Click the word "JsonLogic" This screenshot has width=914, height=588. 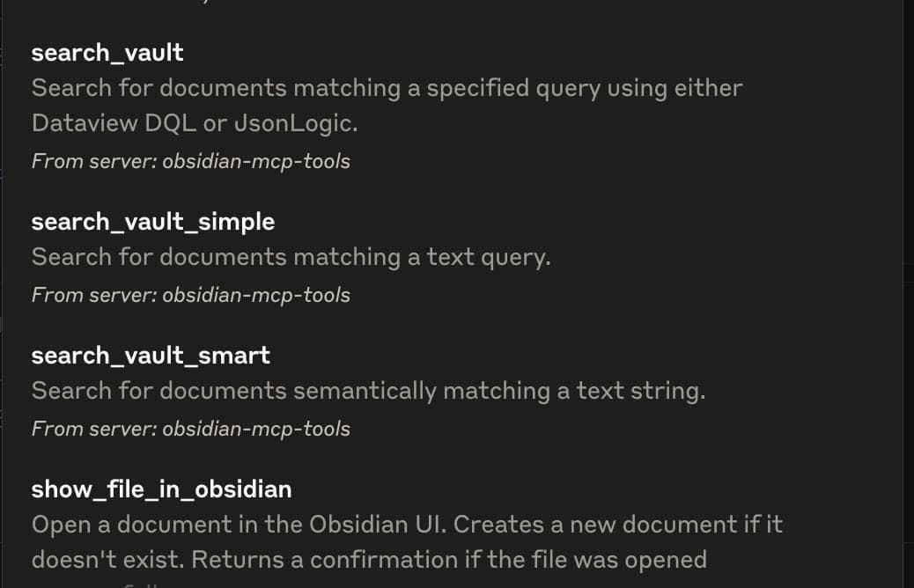(294, 123)
